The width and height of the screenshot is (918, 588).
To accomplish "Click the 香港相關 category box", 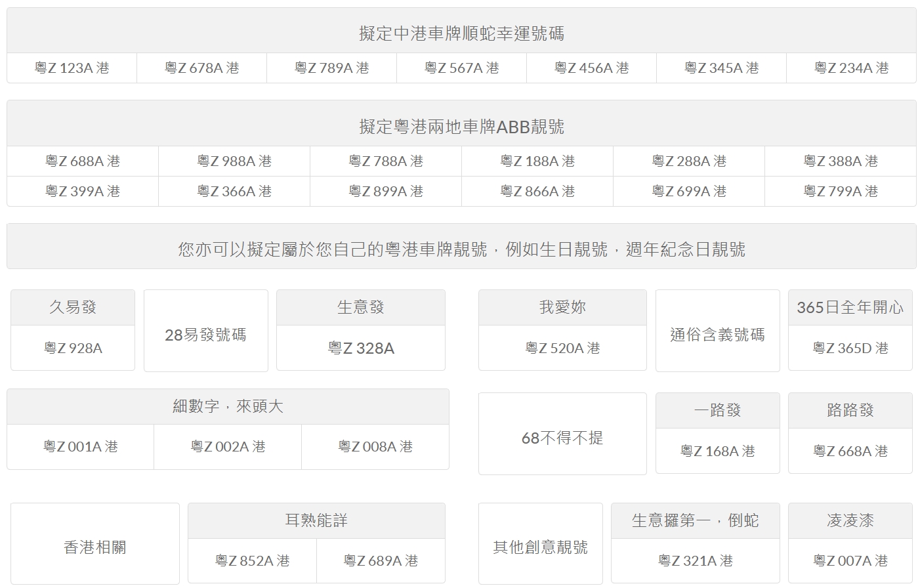I will 95,547.
